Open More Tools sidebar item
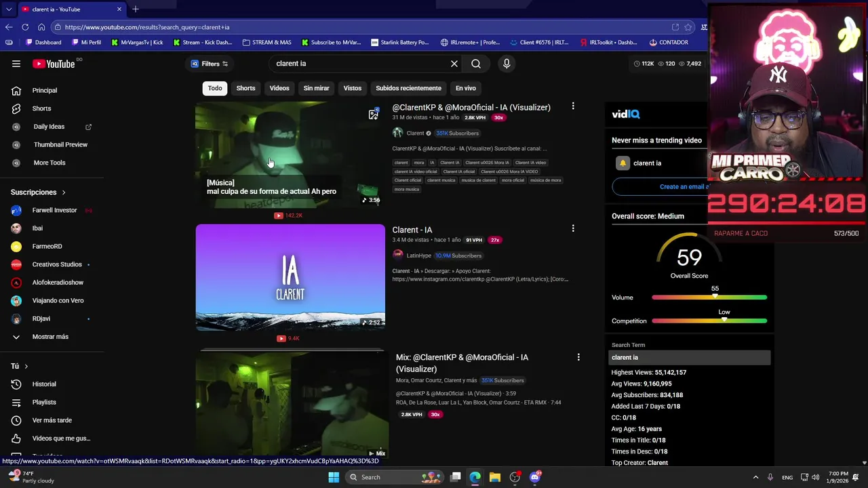 [50, 163]
